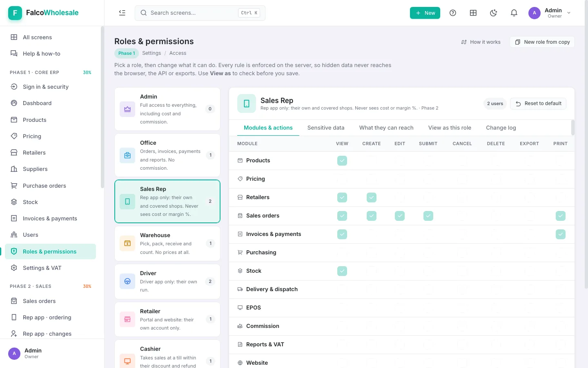The width and height of the screenshot is (588, 368).
Task: Click the Commission module row label
Action: tap(263, 326)
